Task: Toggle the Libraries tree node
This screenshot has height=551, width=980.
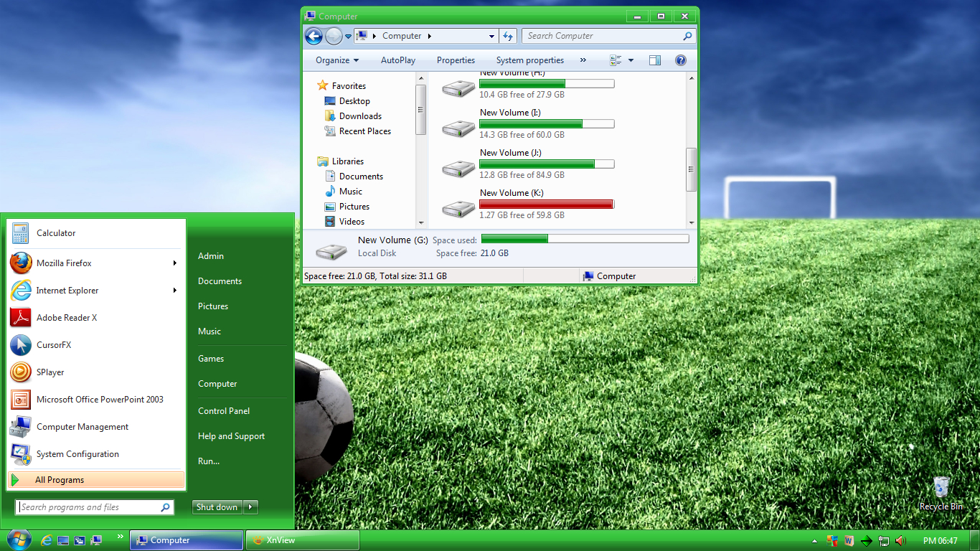Action: [x=347, y=161]
